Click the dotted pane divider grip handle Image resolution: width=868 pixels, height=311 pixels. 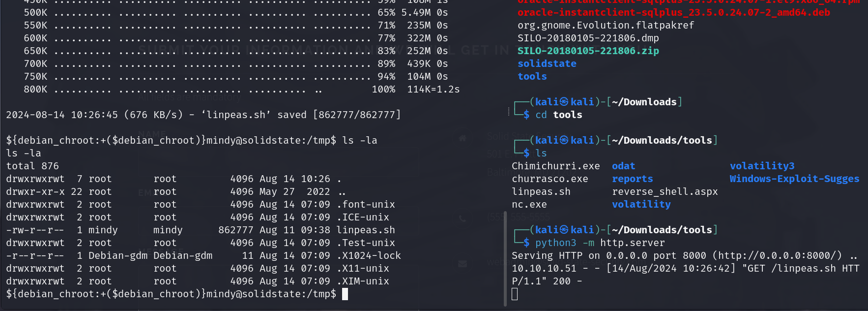[508, 112]
